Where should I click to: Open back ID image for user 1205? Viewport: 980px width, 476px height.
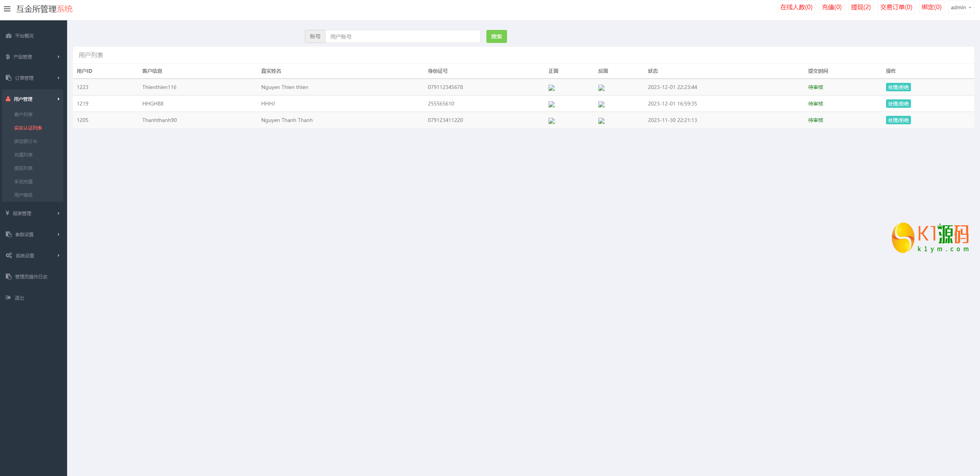(x=601, y=121)
